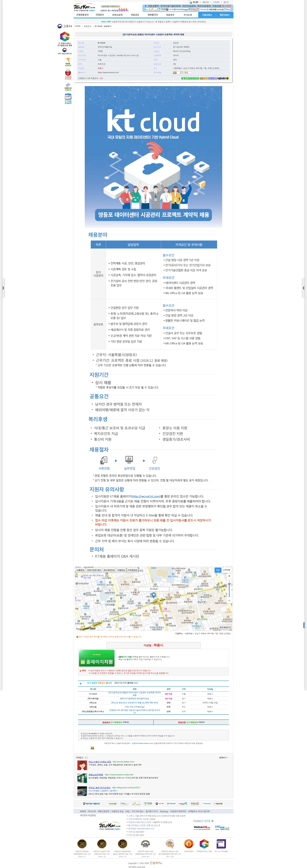Share the posting via KakaoTalk icon

[227, 79]
